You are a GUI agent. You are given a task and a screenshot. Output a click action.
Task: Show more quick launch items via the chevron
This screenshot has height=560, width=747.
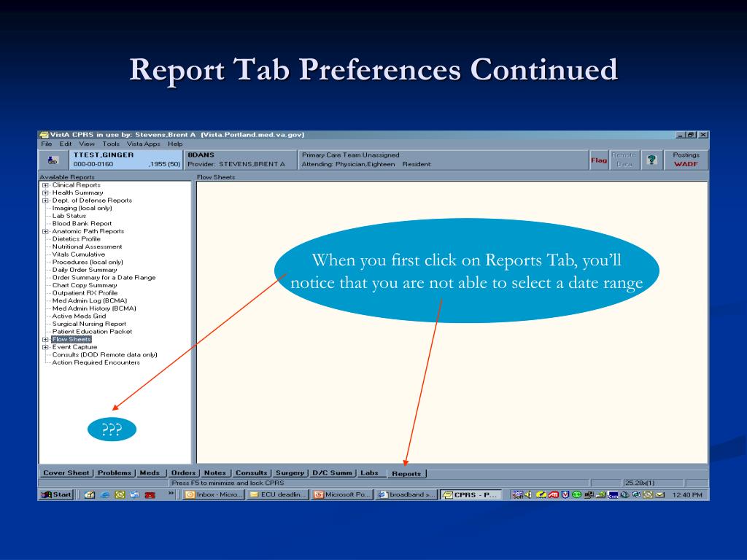pos(171,494)
